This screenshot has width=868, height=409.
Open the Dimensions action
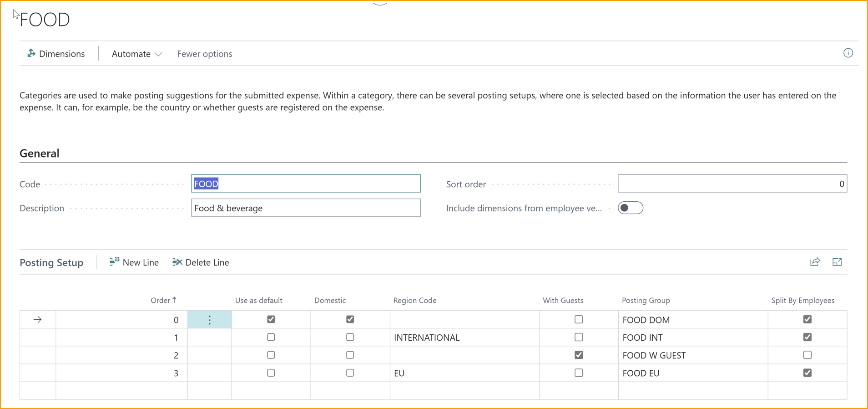[56, 54]
